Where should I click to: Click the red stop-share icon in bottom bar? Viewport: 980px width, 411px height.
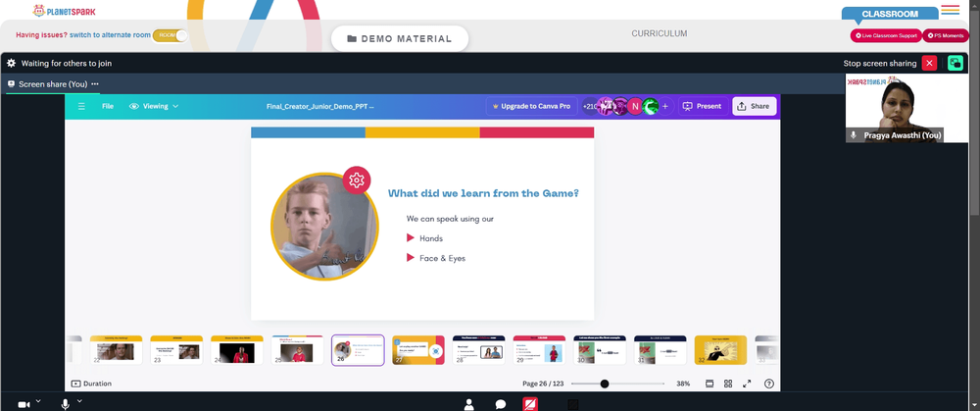pos(530,404)
